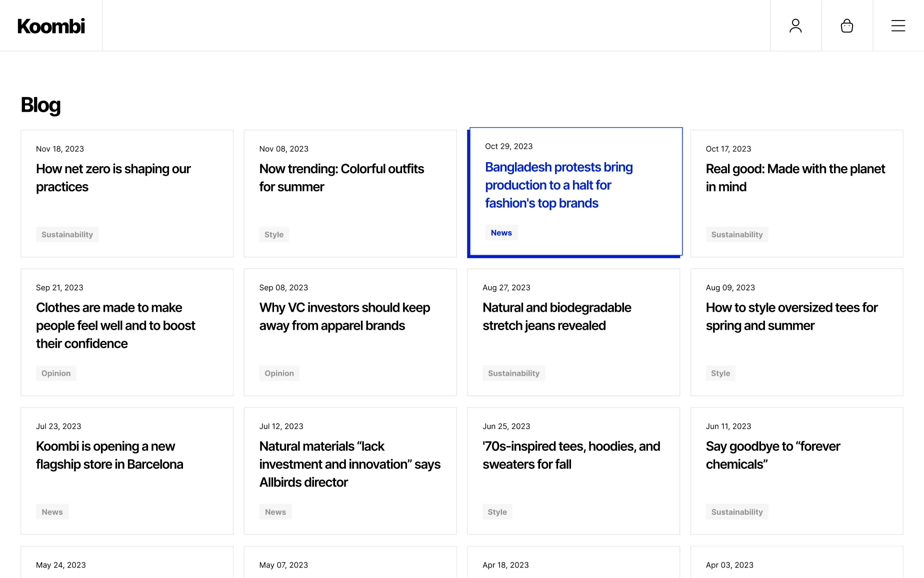Screen dimensions: 924x578
Task: Click Sustainability tag on the Jun 11 post
Action: pos(737,512)
